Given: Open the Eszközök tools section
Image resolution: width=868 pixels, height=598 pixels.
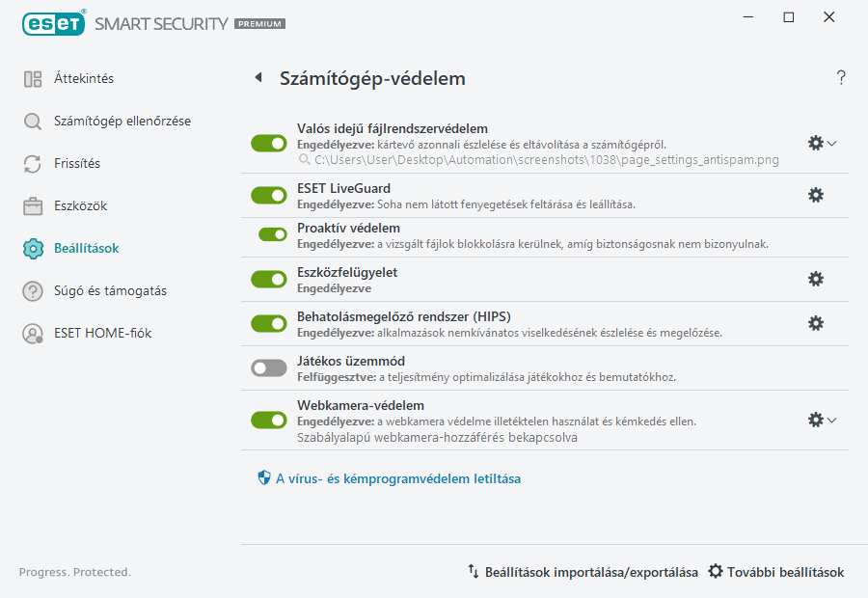Looking at the screenshot, I should click(79, 205).
